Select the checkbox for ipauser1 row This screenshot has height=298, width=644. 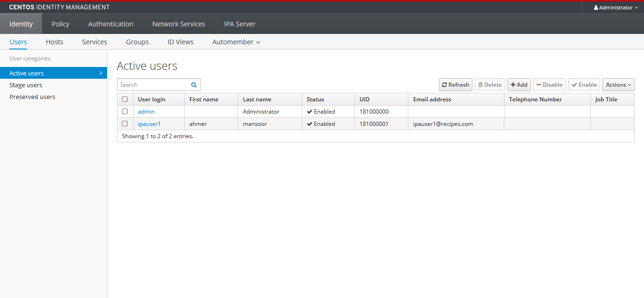(125, 124)
